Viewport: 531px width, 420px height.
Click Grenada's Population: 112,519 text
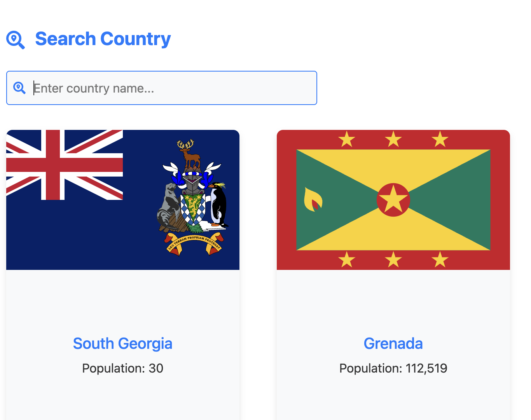pos(393,368)
